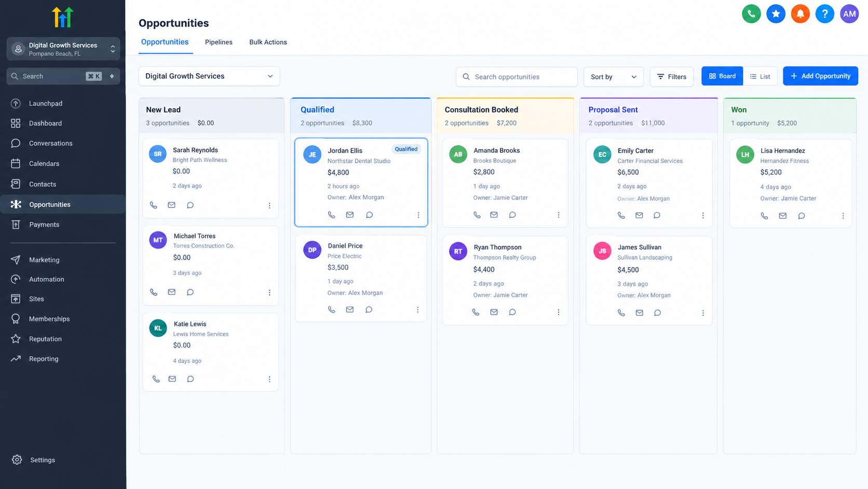
Task: Open the AM user avatar menu
Action: click(x=849, y=14)
